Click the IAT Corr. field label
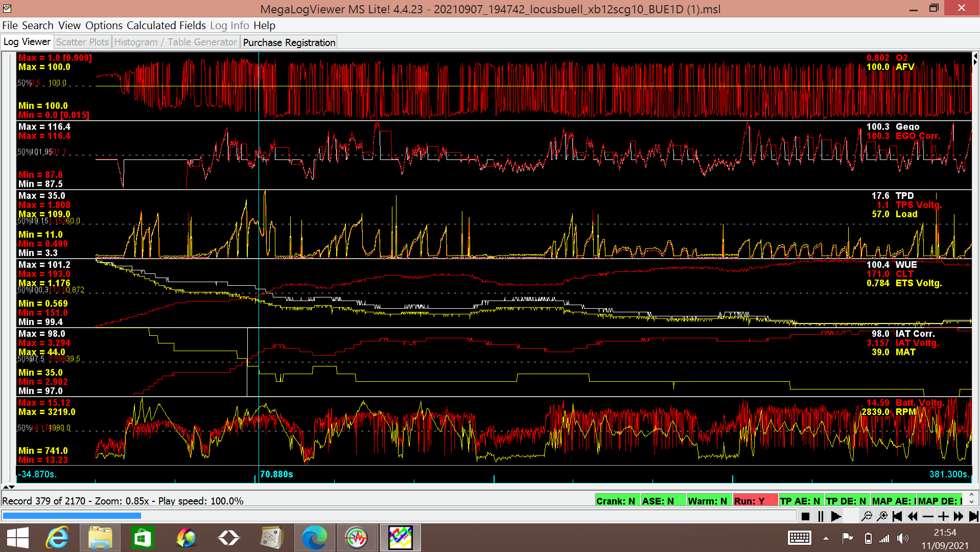 (915, 334)
